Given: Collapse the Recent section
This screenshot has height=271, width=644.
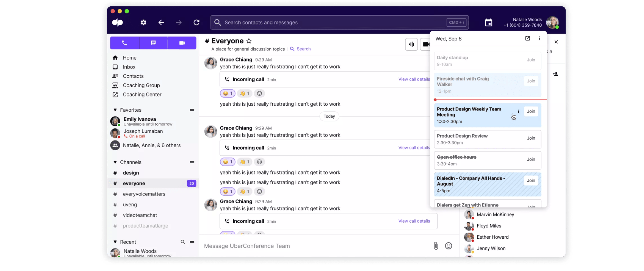Looking at the screenshot, I should pos(115,242).
